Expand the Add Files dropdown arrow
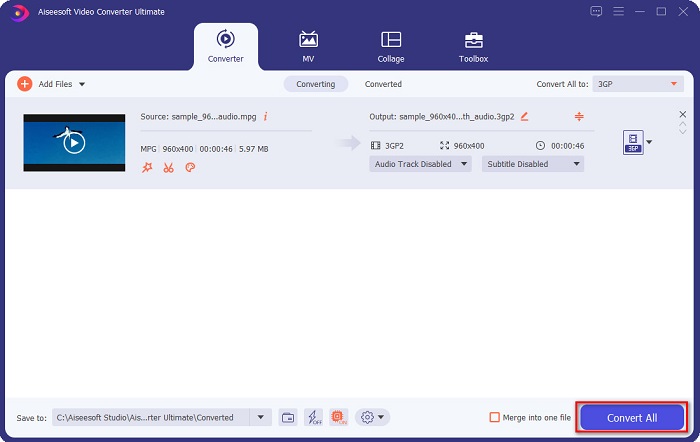 click(82, 84)
